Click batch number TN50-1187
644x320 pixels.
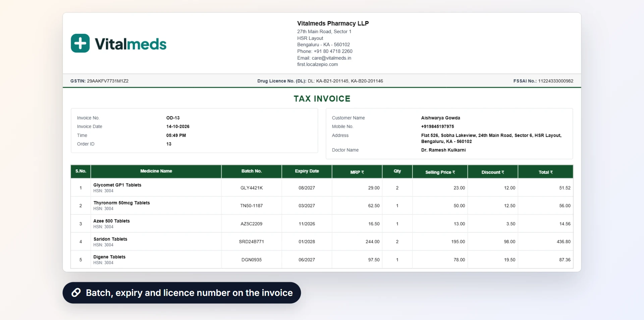click(252, 206)
